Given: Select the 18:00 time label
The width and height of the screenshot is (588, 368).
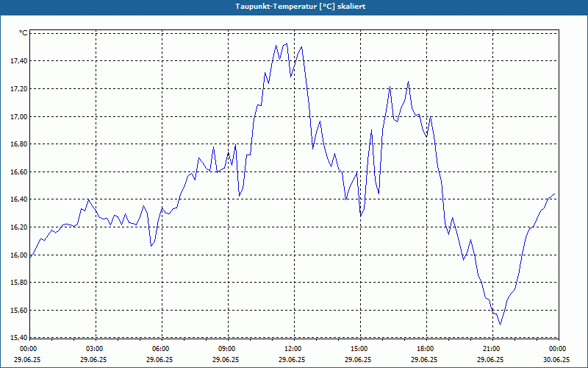Looking at the screenshot, I should coord(426,349).
